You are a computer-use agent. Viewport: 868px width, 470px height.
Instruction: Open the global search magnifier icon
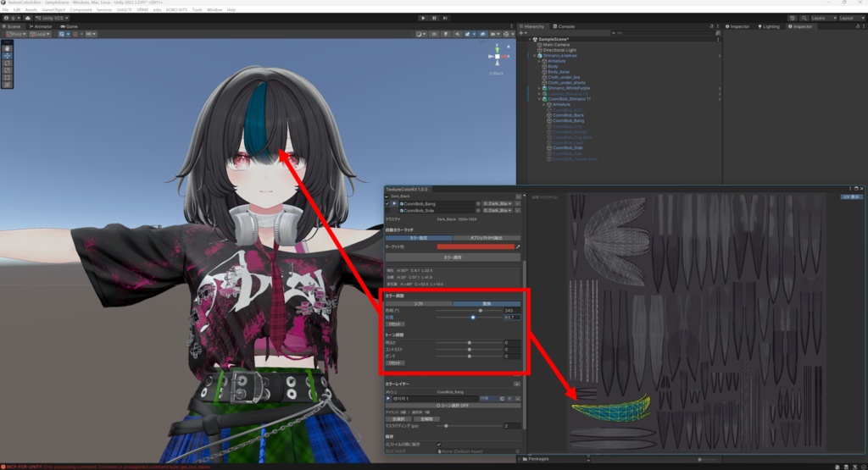point(804,18)
